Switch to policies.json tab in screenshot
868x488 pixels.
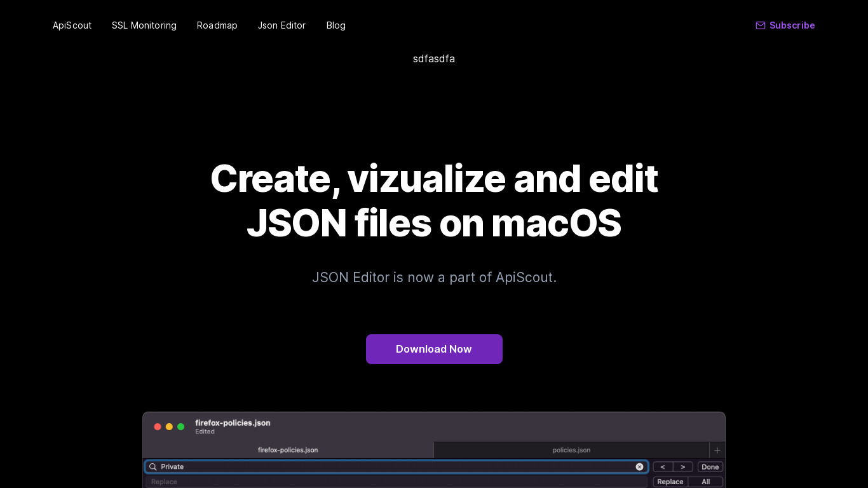click(x=571, y=450)
